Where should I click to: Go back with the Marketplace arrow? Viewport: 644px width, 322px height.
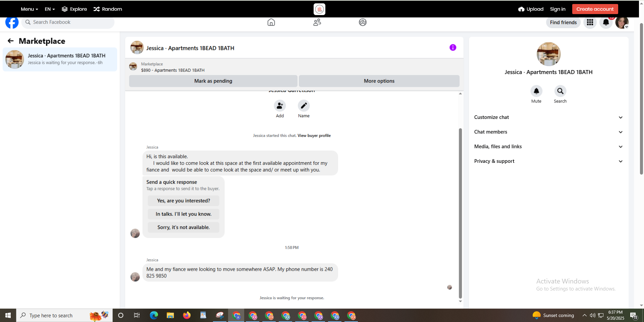coord(11,41)
